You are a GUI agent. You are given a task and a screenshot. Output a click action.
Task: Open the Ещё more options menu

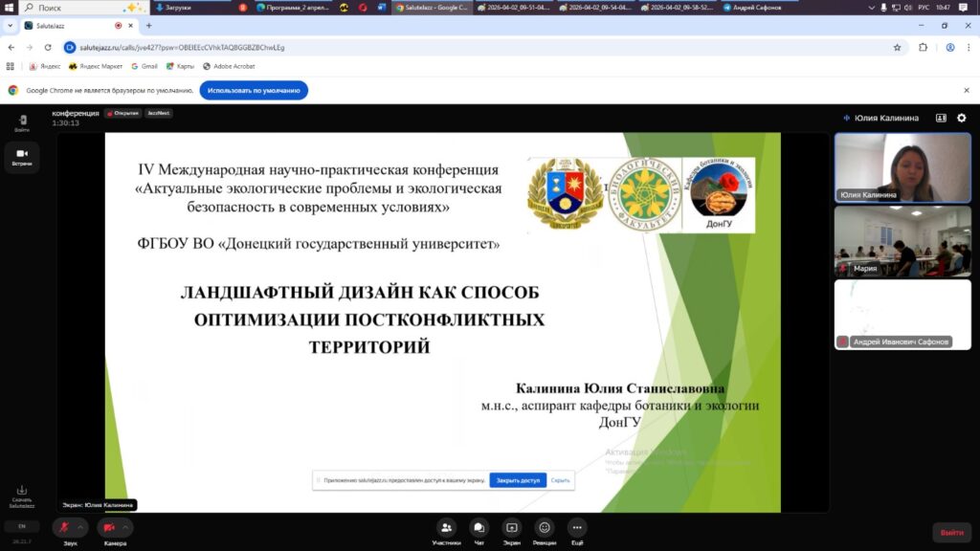(x=576, y=527)
